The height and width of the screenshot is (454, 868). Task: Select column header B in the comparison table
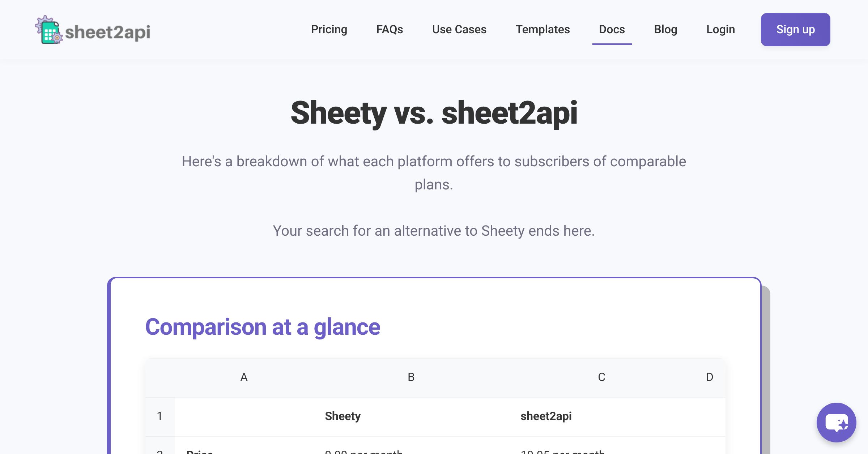[410, 377]
